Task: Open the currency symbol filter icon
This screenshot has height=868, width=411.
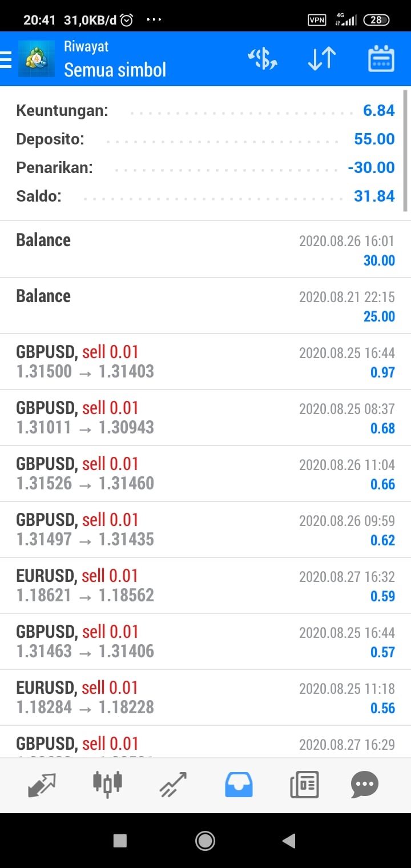Action: point(262,59)
